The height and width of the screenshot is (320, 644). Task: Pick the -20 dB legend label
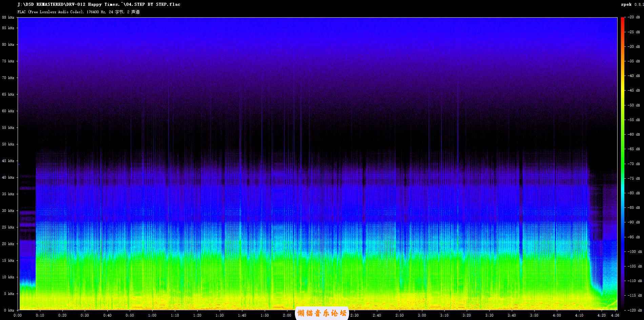point(633,17)
